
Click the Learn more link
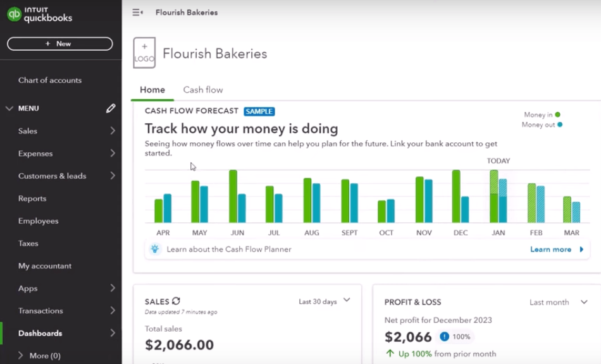(552, 249)
